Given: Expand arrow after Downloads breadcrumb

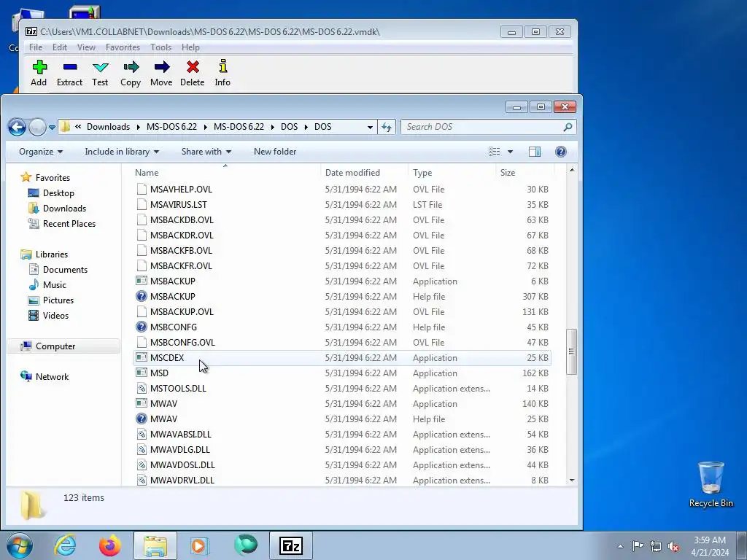Looking at the screenshot, I should click(138, 127).
